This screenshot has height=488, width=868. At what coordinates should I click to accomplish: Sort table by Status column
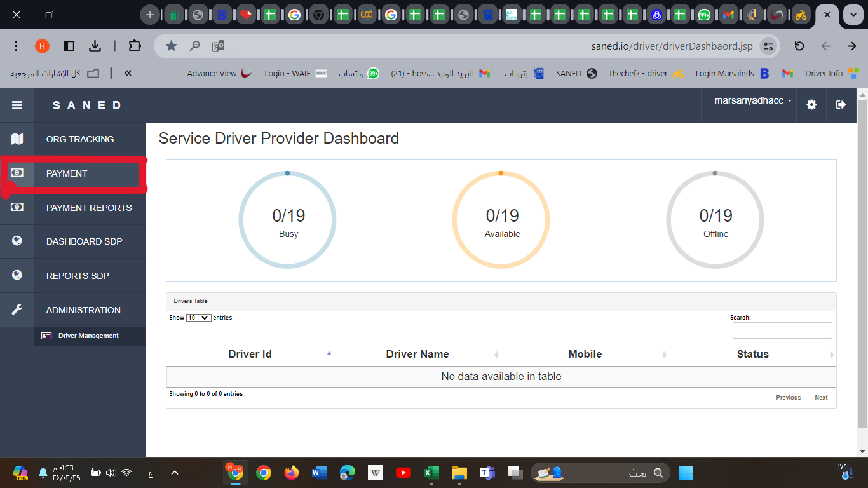752,355
